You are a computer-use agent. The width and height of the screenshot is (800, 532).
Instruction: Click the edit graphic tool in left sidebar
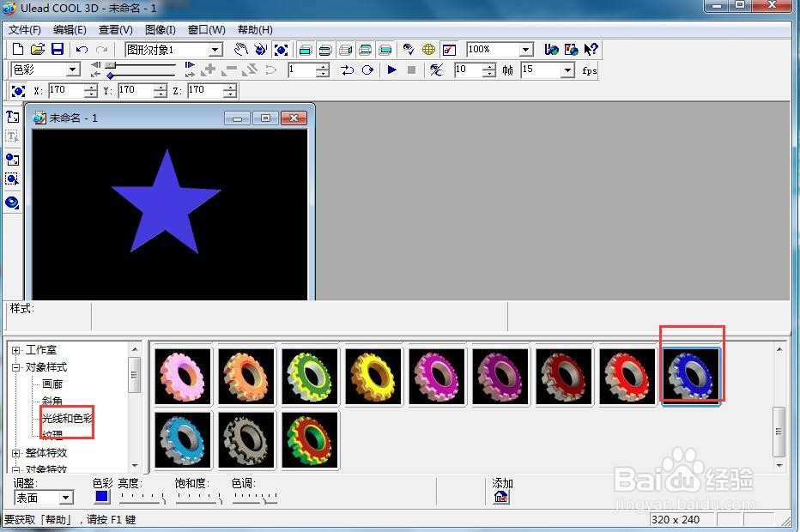coord(12,179)
